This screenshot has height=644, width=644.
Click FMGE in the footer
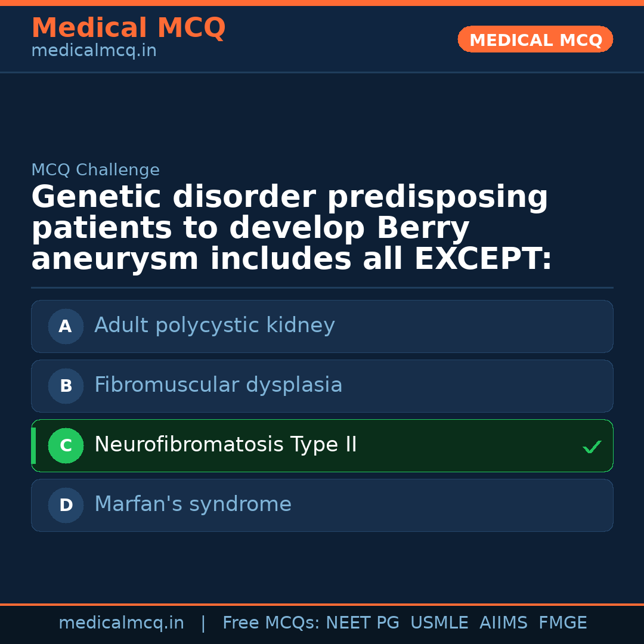[562, 623]
